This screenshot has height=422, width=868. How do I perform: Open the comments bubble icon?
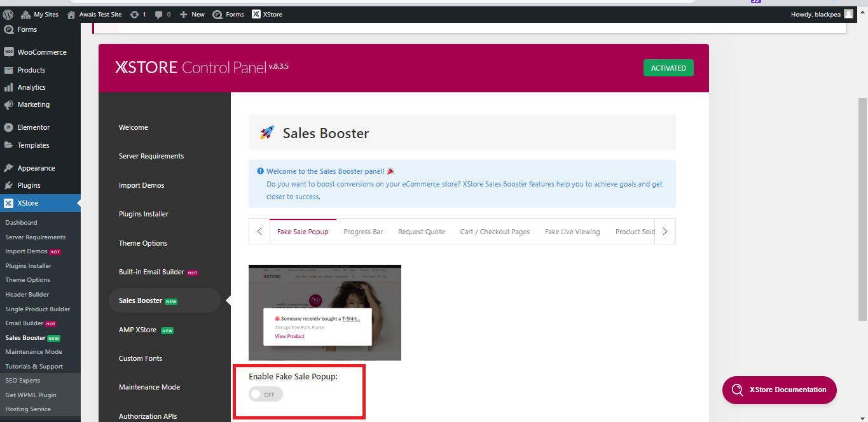pos(163,14)
